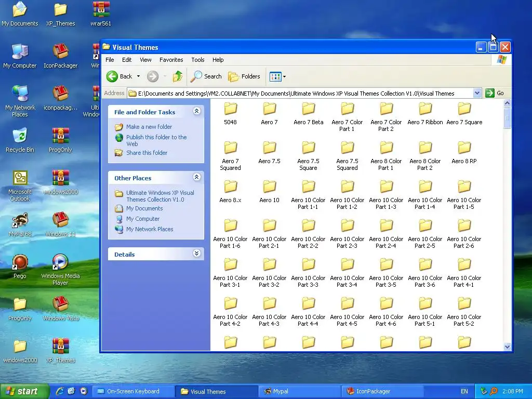Select Aero 10 Color Part 4-4 label

pyautogui.click(x=309, y=320)
